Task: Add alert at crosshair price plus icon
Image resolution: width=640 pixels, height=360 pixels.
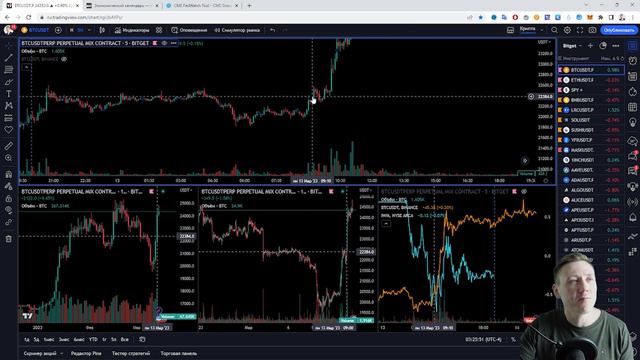Action: click(531, 97)
